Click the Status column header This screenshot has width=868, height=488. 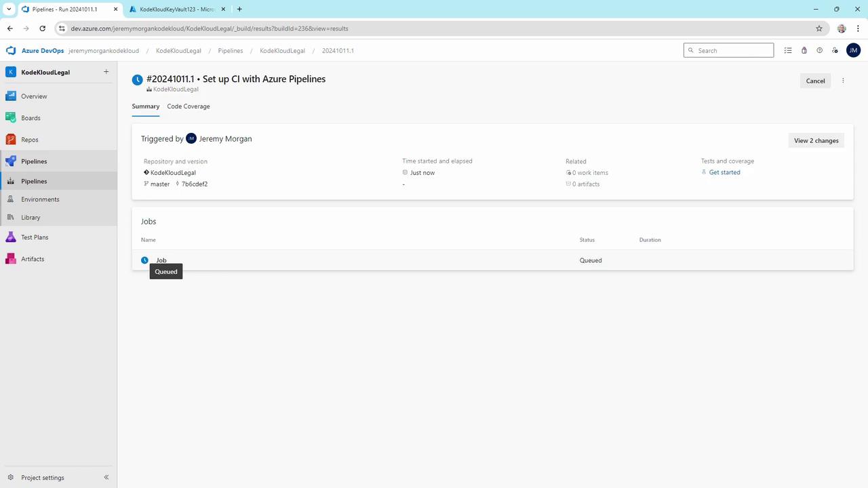tap(587, 240)
